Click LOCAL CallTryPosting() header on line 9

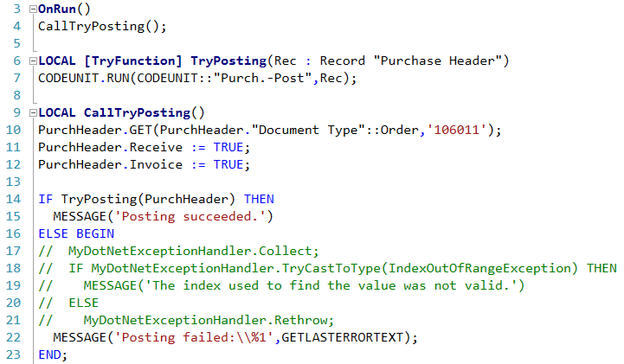[121, 113]
